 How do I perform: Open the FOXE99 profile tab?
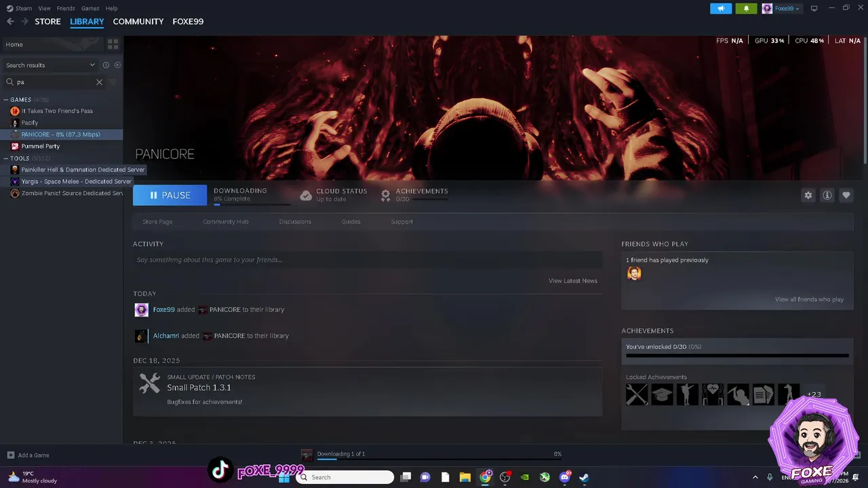coord(188,22)
